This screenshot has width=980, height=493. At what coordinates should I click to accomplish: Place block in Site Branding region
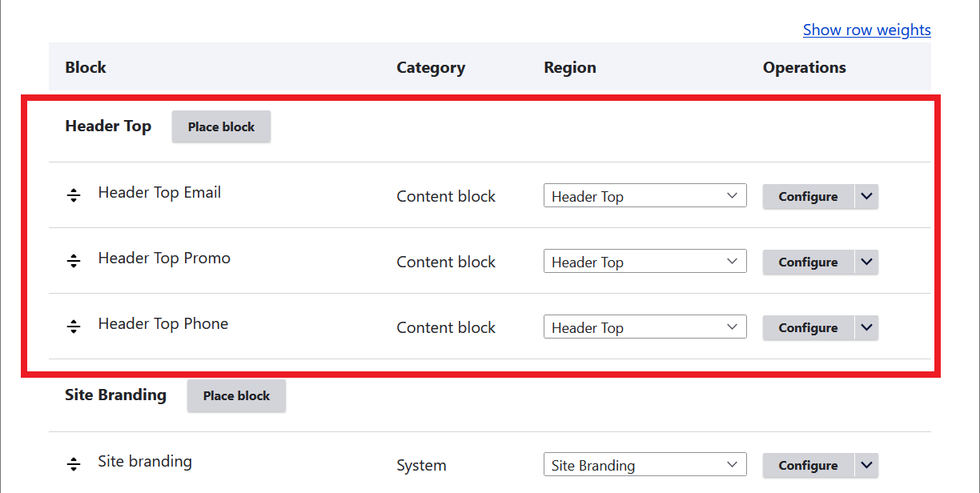point(236,395)
